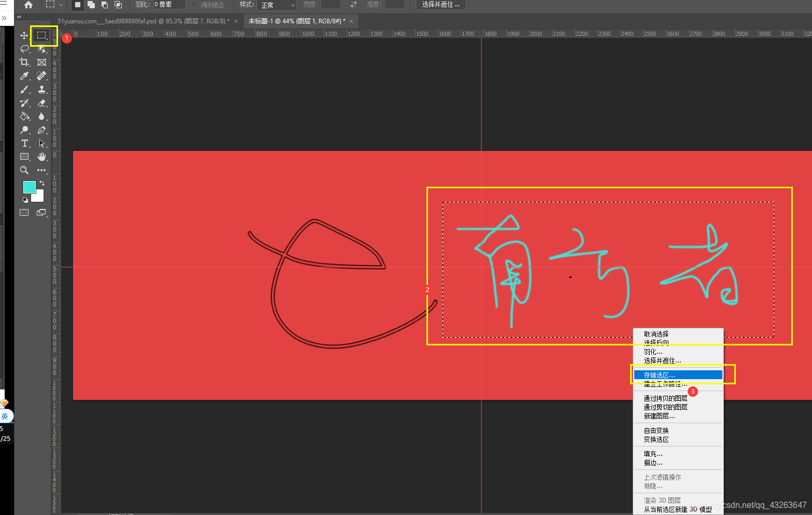Viewport: 812px width, 515px height.
Task: Select the History Brush tool
Action: pyautogui.click(x=24, y=103)
